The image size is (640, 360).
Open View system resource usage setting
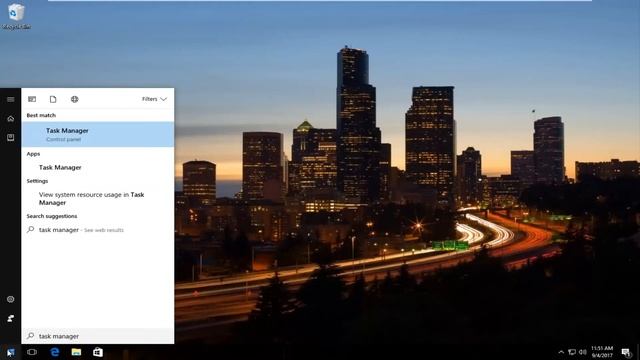point(98,198)
